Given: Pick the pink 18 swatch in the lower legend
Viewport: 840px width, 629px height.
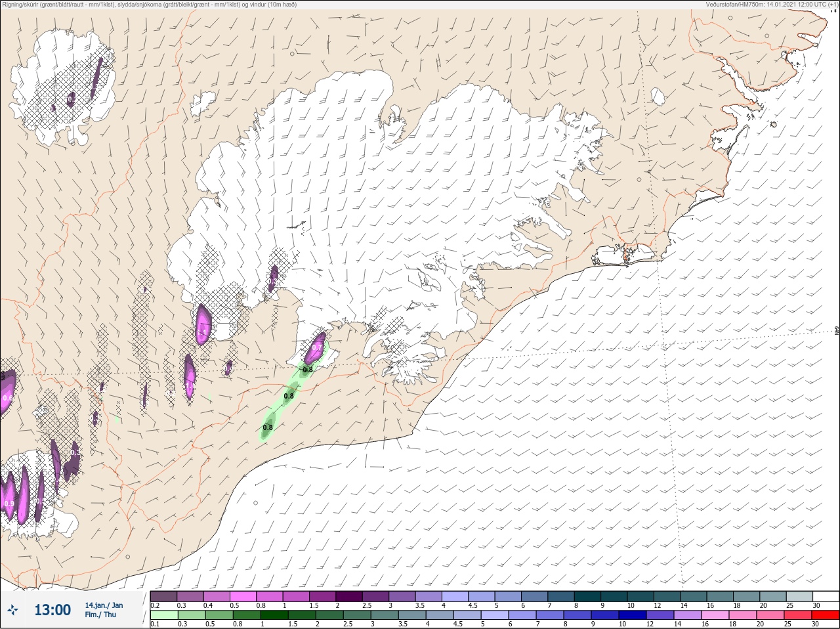Looking at the screenshot, I should point(743,616).
